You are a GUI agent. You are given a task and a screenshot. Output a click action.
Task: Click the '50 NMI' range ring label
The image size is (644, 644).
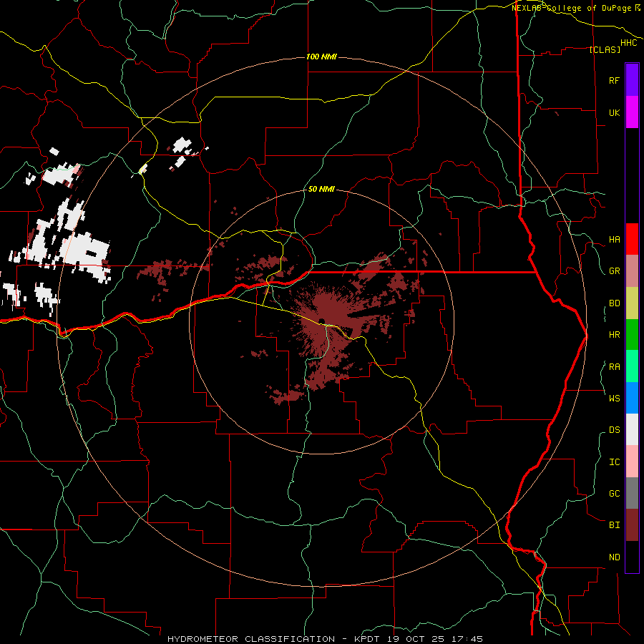tap(321, 189)
